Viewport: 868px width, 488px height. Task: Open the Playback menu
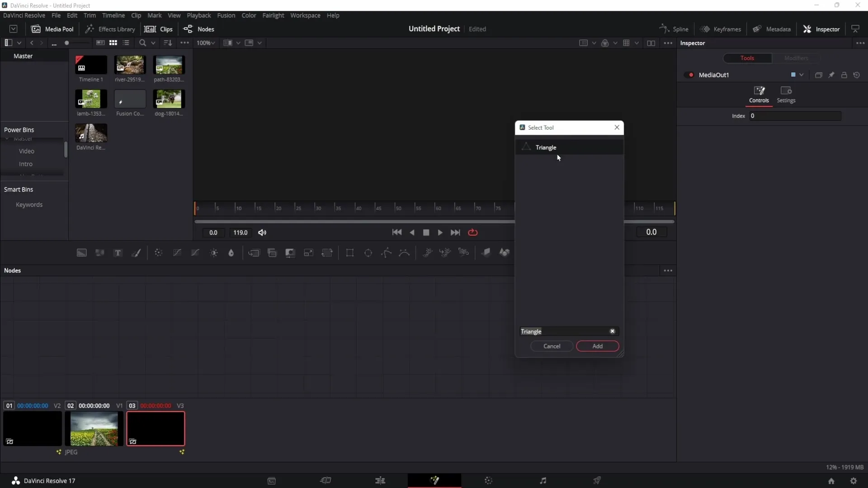tap(199, 15)
